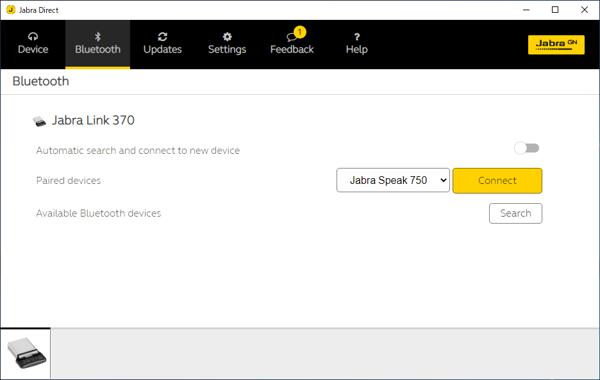Switch to the Bluetooth tab
Image resolution: width=600 pixels, height=380 pixels.
tap(98, 44)
